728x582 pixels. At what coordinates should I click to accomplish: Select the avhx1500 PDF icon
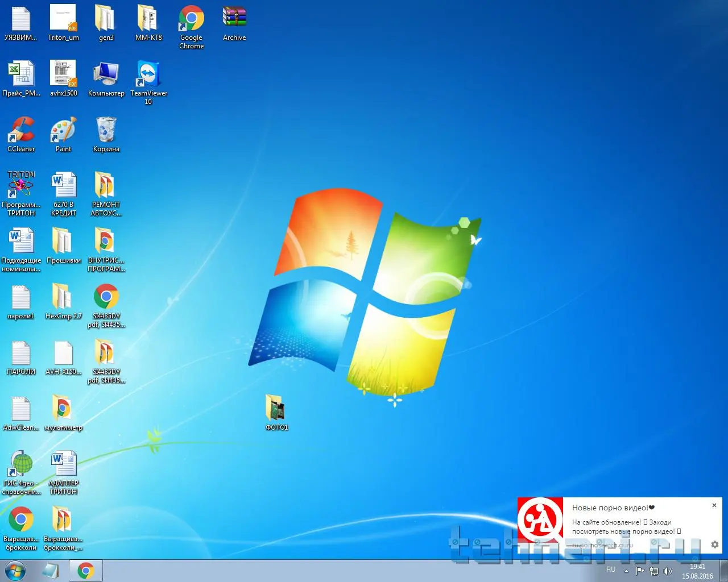(x=63, y=79)
